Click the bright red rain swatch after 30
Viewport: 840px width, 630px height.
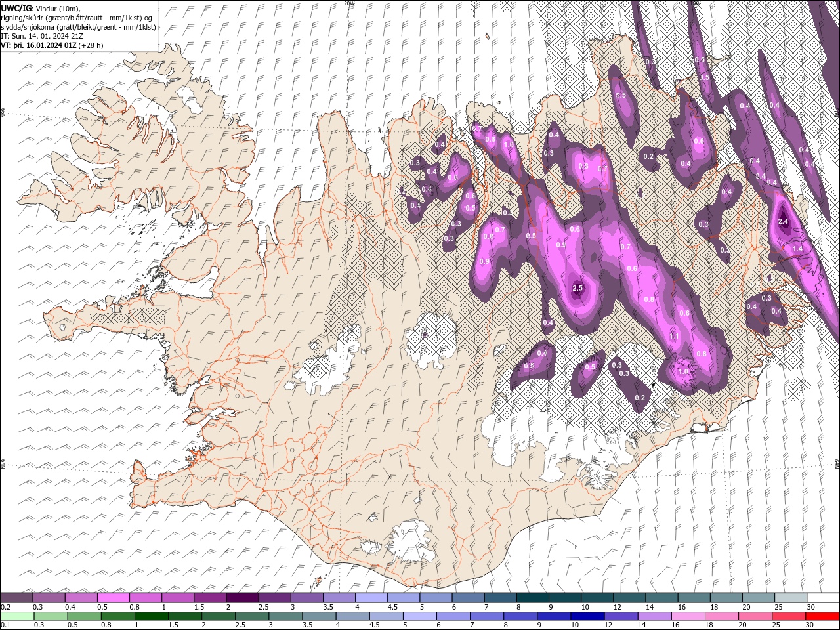coord(822,616)
